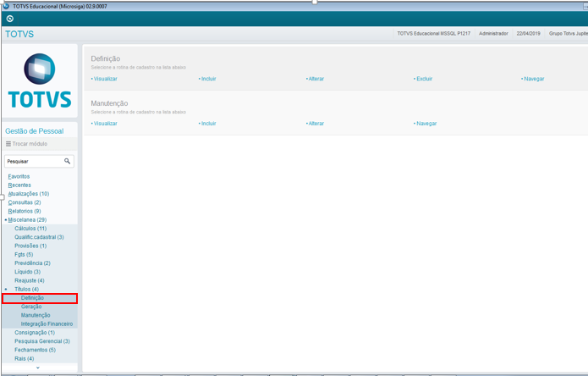This screenshot has height=376, width=588.
Task: Expand Fechamentos (5) submenu
Action: pyautogui.click(x=35, y=350)
